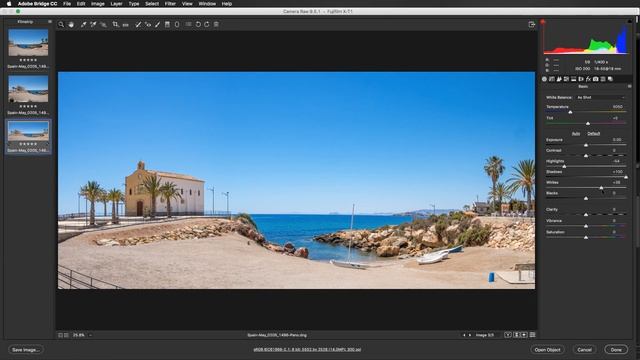Select the White Balance eyedropper tool
Screen dimensions: 640x360
[83, 24]
